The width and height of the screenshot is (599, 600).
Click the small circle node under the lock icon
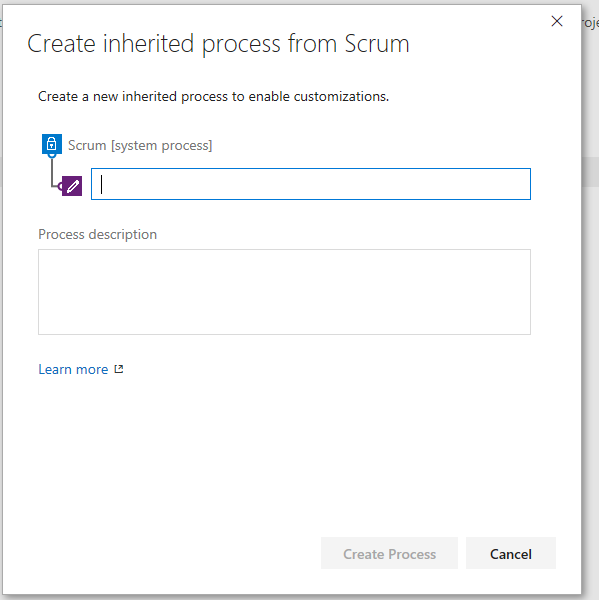tap(52, 155)
